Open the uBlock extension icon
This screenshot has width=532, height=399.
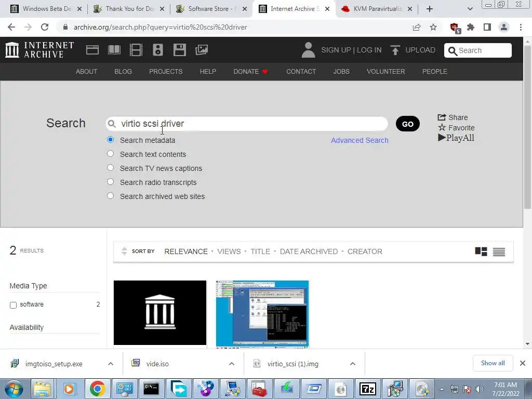[x=455, y=28]
